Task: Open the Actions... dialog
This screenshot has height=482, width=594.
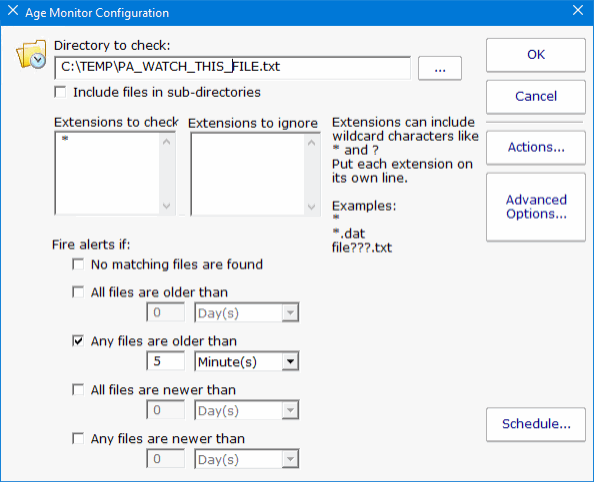Action: pos(536,147)
